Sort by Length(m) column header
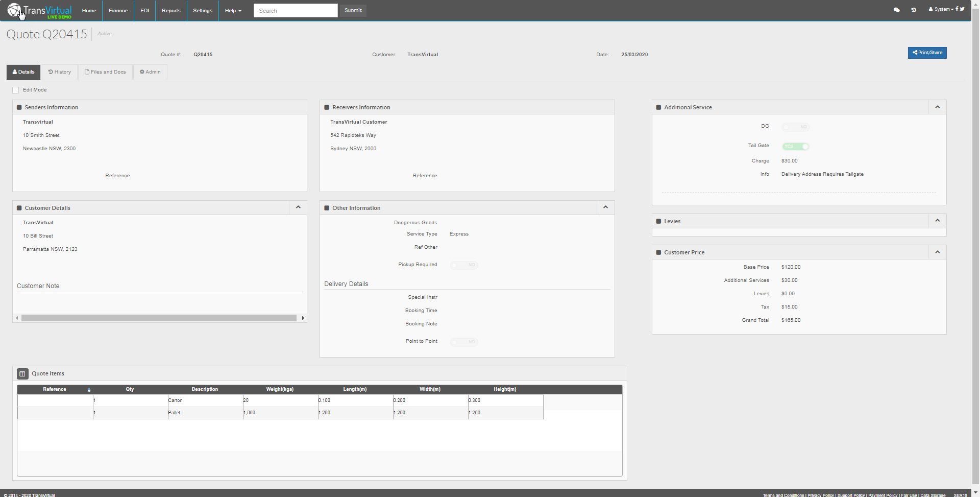This screenshot has height=497, width=980. [355, 389]
